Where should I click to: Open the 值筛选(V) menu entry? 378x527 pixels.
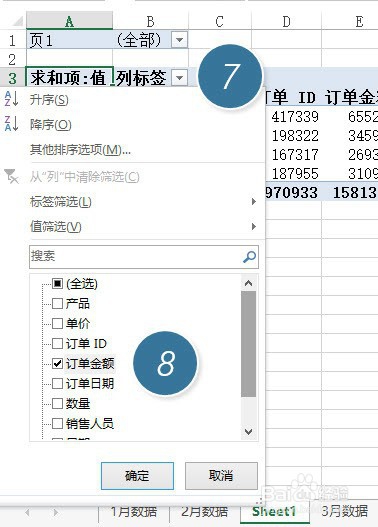[x=56, y=227]
